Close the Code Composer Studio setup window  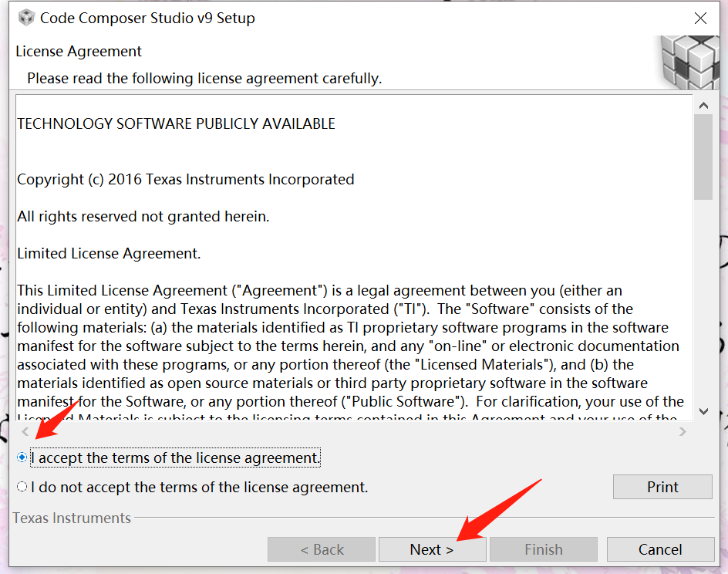pos(700,19)
